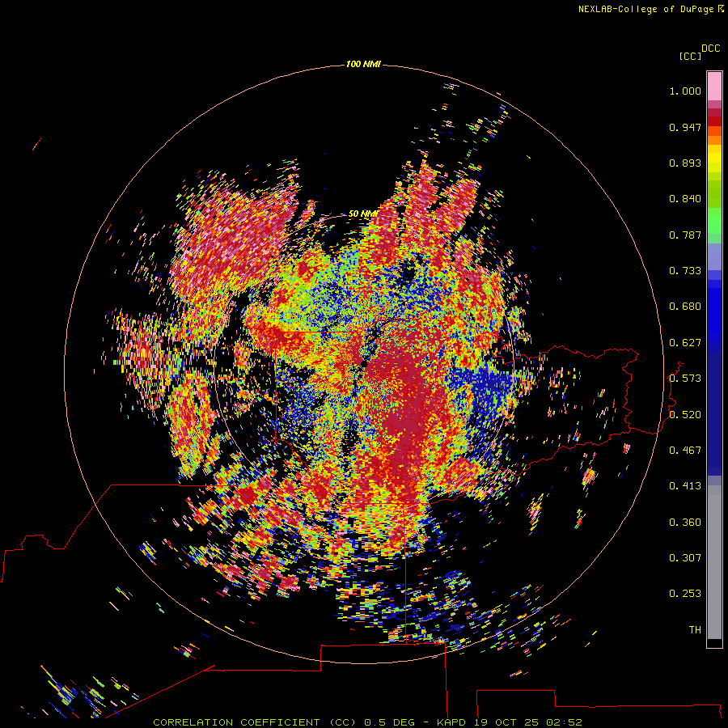Image resolution: width=728 pixels, height=728 pixels.
Task: Click the 02:52 timestamp in footer
Action: 564,722
